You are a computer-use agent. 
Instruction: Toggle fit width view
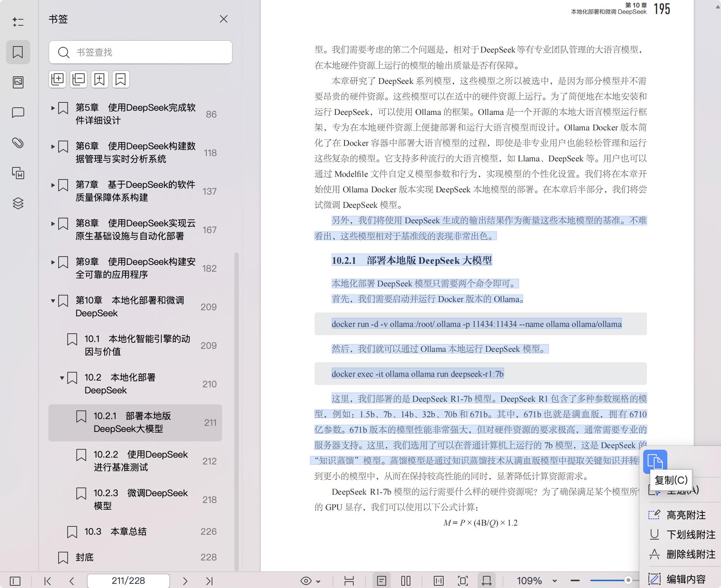pos(487,581)
